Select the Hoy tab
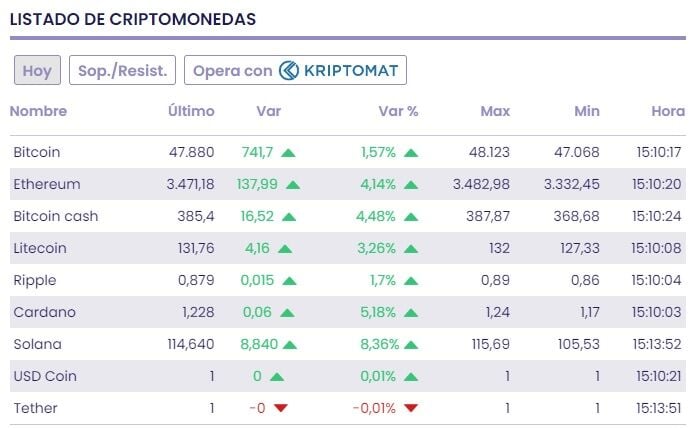The image size is (695, 428). 37,70
